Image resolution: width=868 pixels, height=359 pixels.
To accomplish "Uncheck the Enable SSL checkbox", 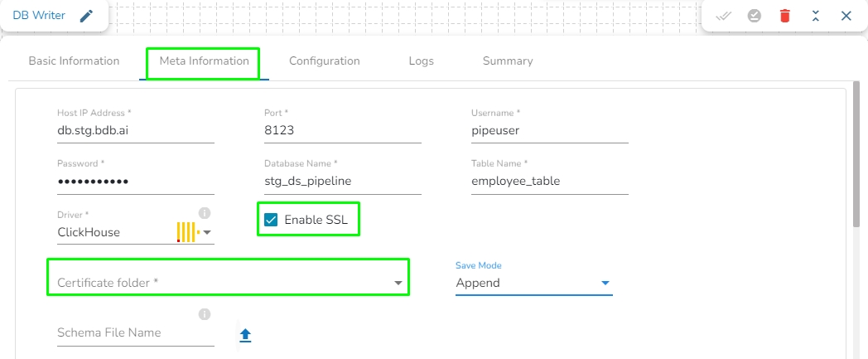I will 271,220.
